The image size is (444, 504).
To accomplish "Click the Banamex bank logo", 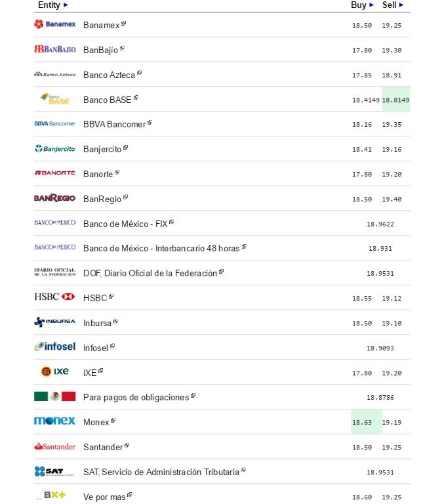I will coord(54,24).
